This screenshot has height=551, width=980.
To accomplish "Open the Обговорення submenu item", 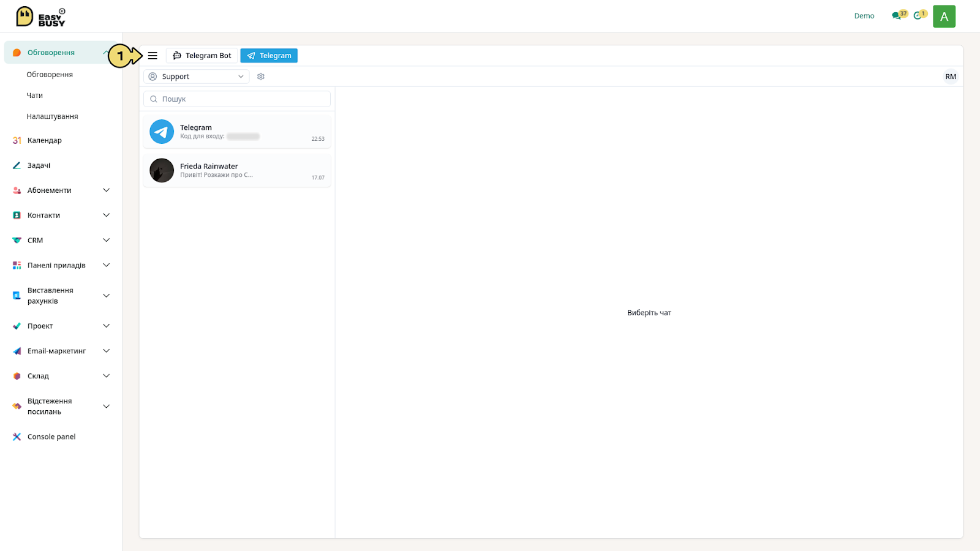I will (x=50, y=75).
